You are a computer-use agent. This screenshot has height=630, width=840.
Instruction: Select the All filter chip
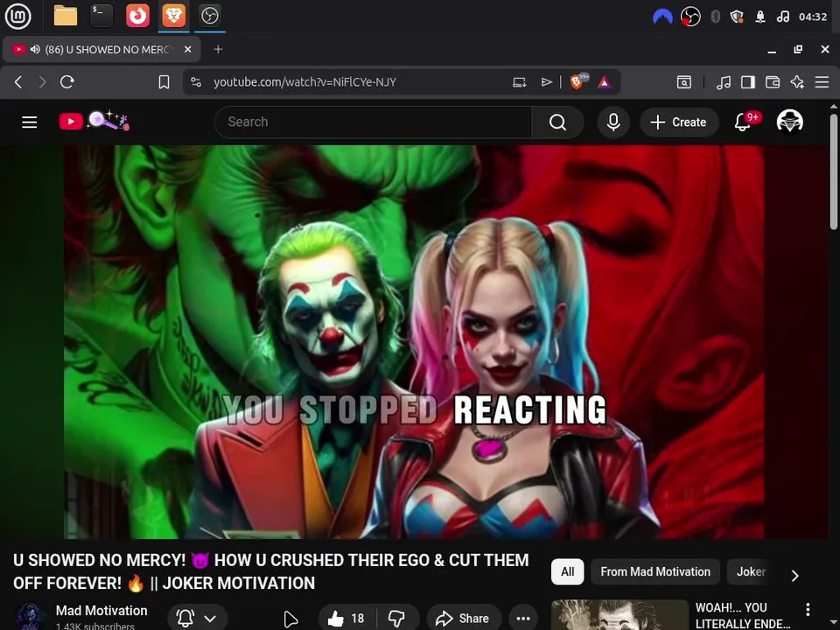567,571
